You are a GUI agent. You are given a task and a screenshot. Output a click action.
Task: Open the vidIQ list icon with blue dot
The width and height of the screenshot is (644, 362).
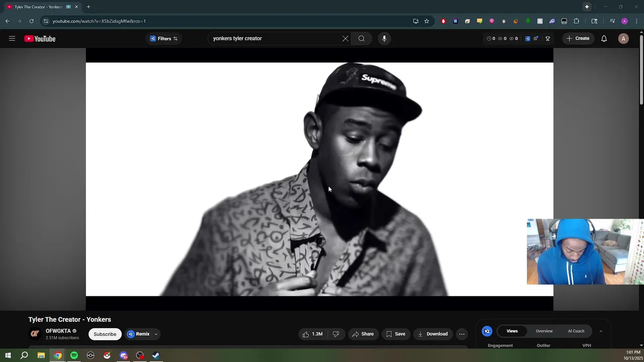(536, 39)
